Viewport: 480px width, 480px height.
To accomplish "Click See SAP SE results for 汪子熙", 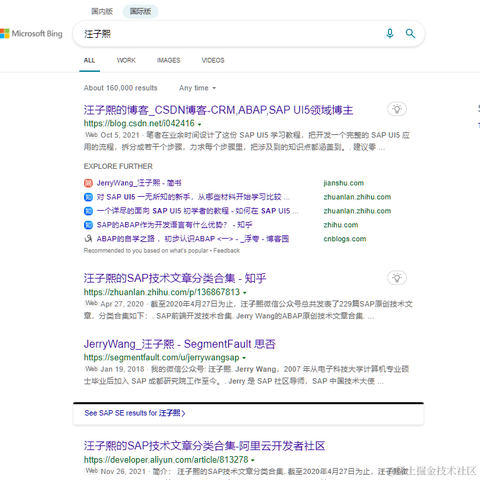I will click(x=135, y=413).
